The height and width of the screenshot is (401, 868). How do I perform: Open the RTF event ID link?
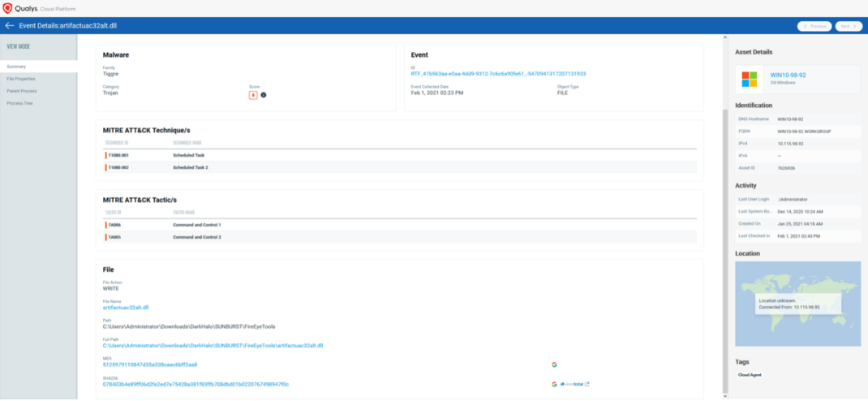(498, 74)
